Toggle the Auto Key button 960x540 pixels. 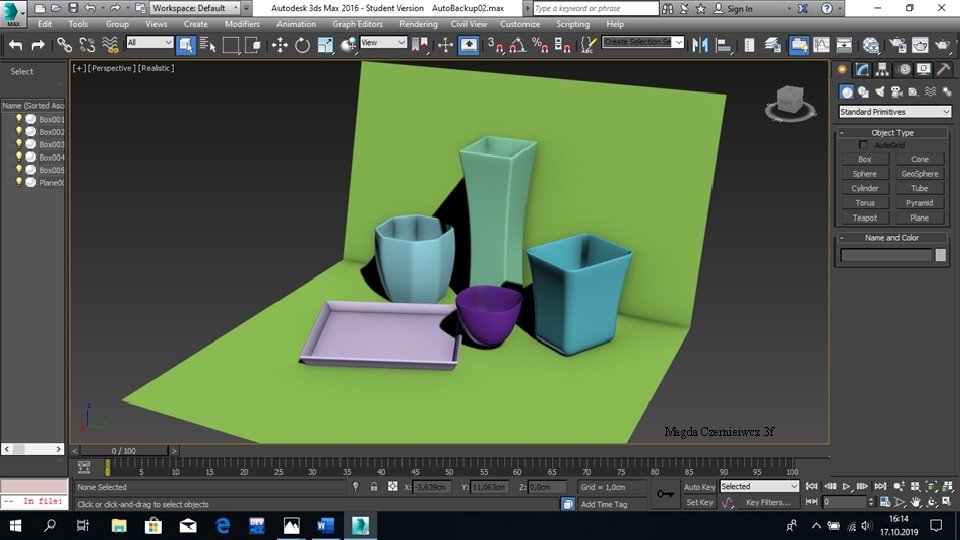(699, 487)
